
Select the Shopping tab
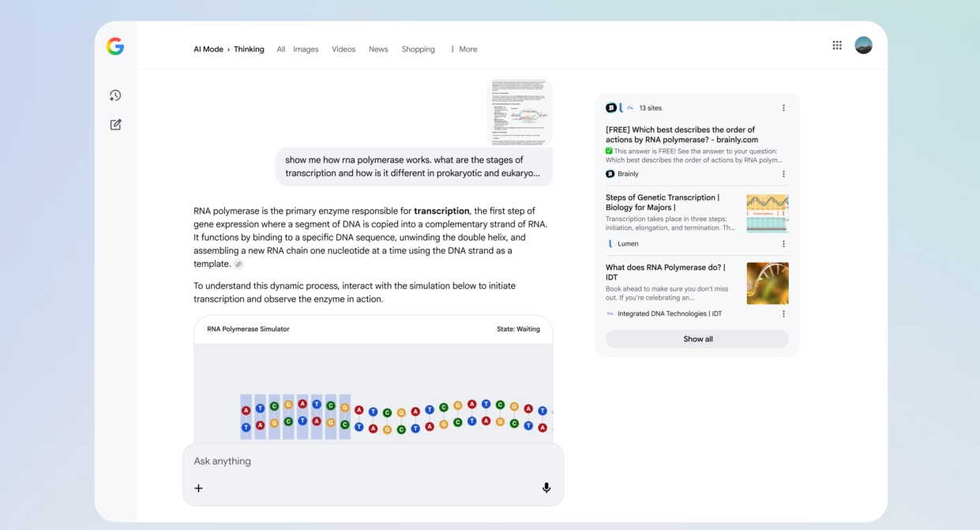pyautogui.click(x=418, y=49)
